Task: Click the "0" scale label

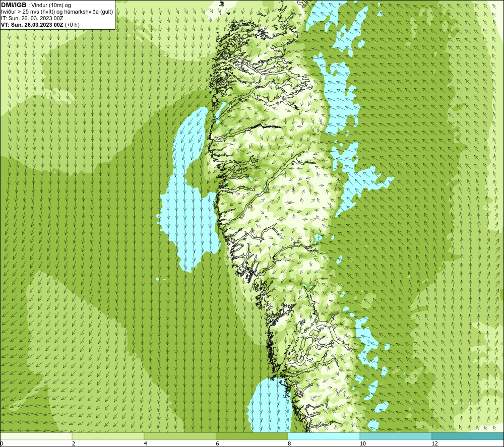Action: click(2, 443)
